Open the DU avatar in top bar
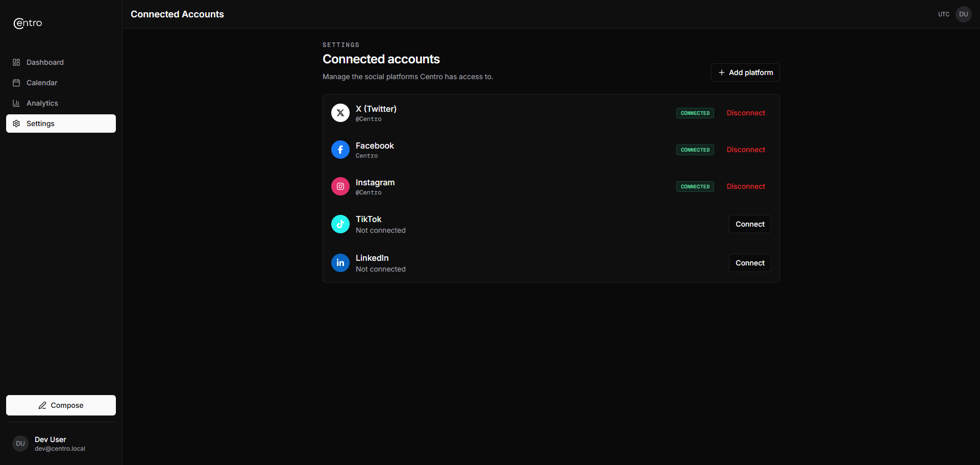 click(x=964, y=14)
